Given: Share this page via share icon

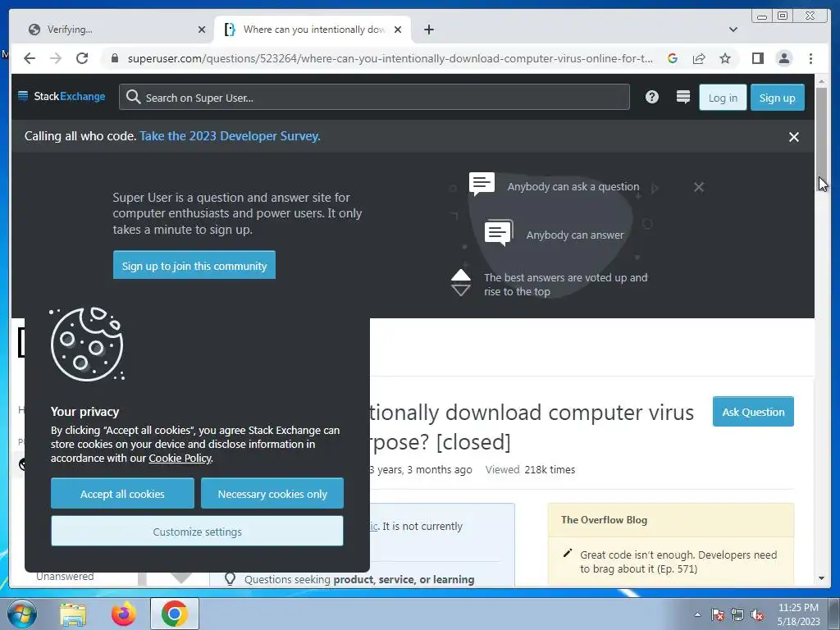Looking at the screenshot, I should tap(699, 58).
